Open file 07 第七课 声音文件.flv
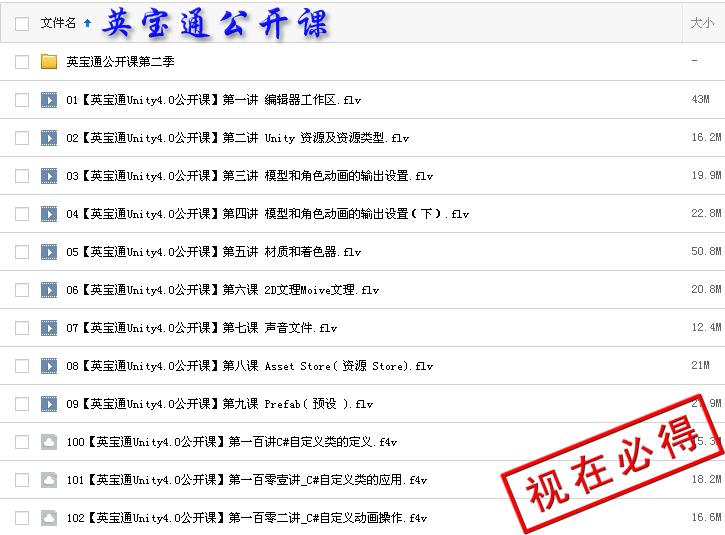Viewport: 725px width, 535px height. 202,328
